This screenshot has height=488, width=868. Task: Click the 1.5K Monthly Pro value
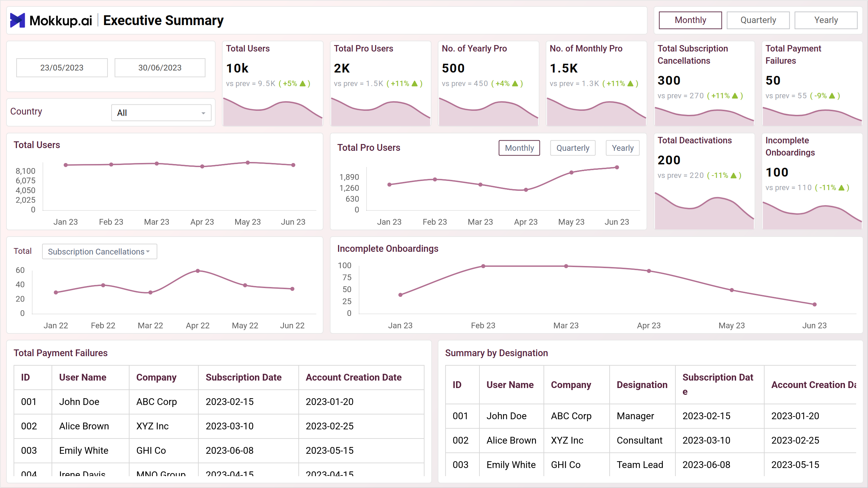click(x=564, y=68)
